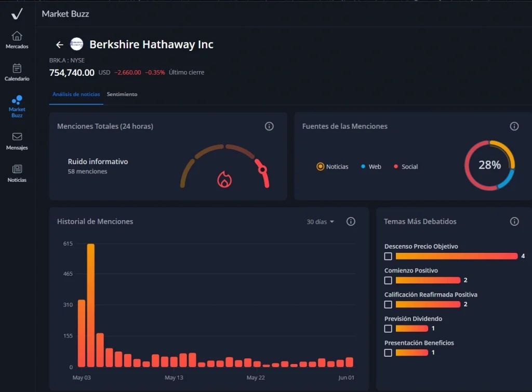Click the May 22 axis label

click(256, 377)
